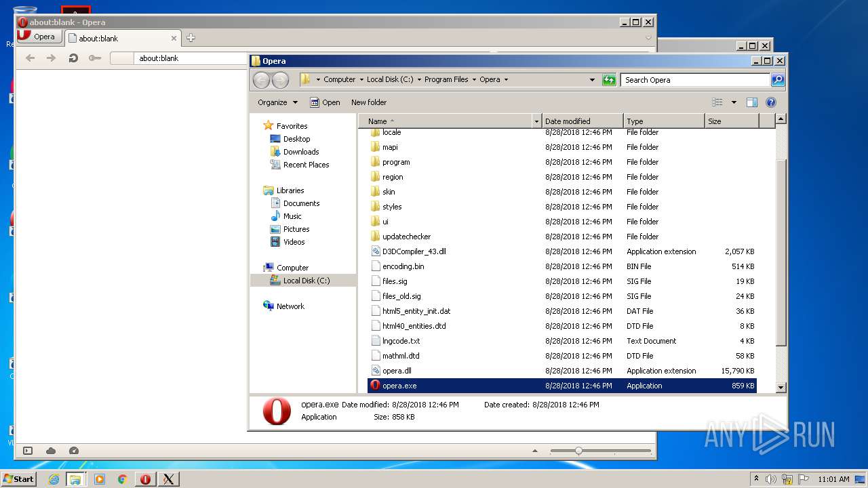The height and width of the screenshot is (488, 868).
Task: Click the search magnifier icon
Action: (778, 80)
